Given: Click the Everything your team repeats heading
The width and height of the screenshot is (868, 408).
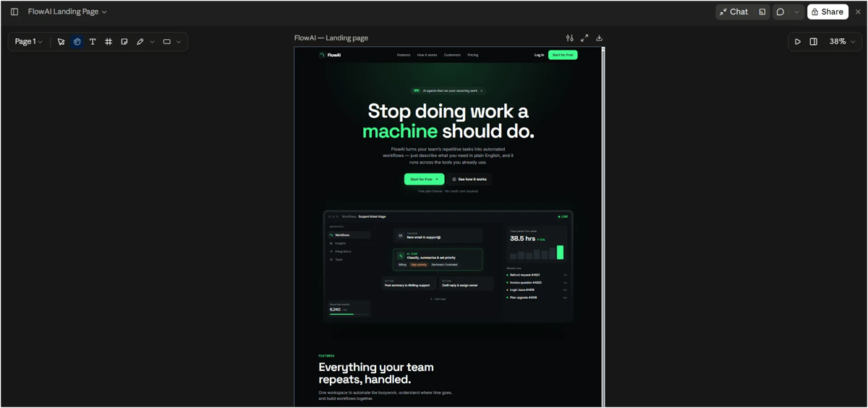Looking at the screenshot, I should click(376, 373).
